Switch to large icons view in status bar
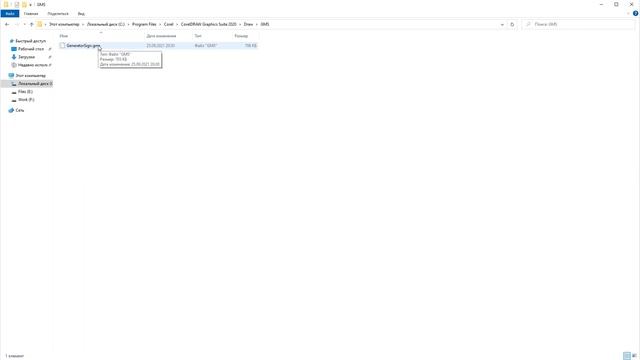This screenshot has height=360, width=640. coord(634,356)
